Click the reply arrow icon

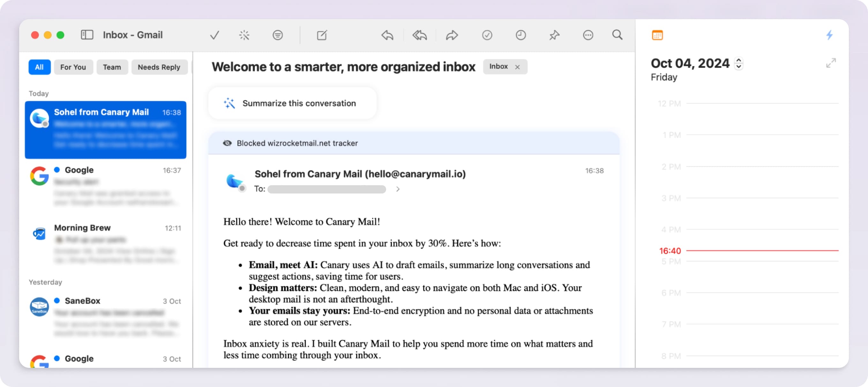tap(387, 35)
